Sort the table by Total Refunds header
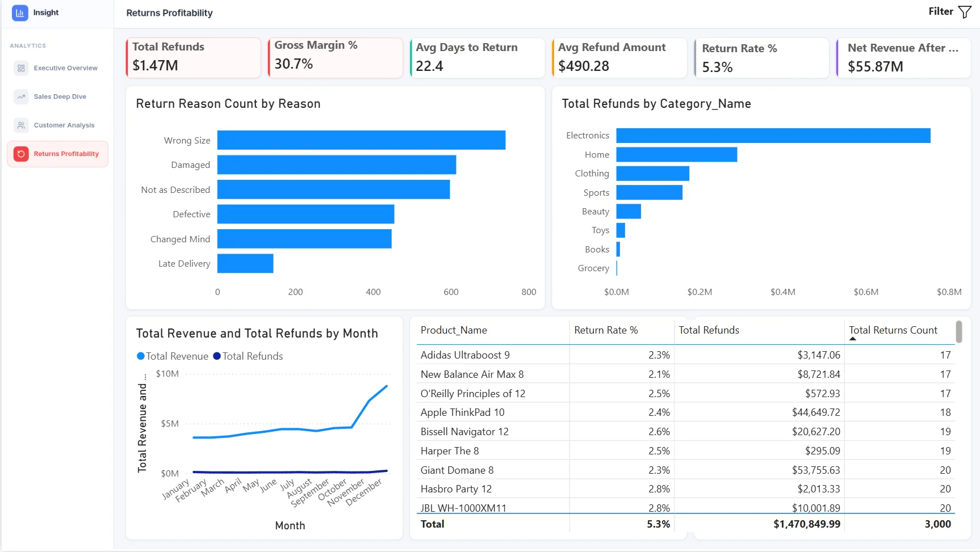 tap(709, 330)
